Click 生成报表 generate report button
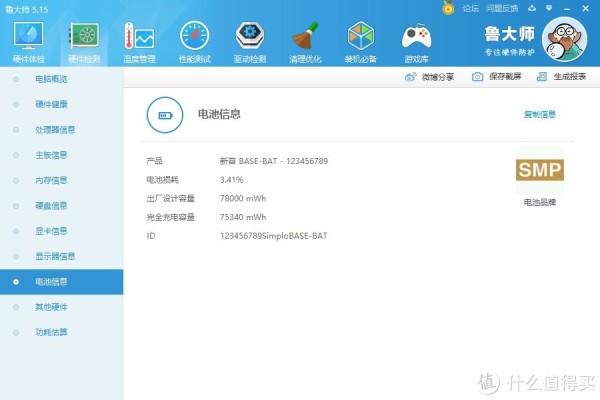The image size is (600, 400). [x=561, y=77]
